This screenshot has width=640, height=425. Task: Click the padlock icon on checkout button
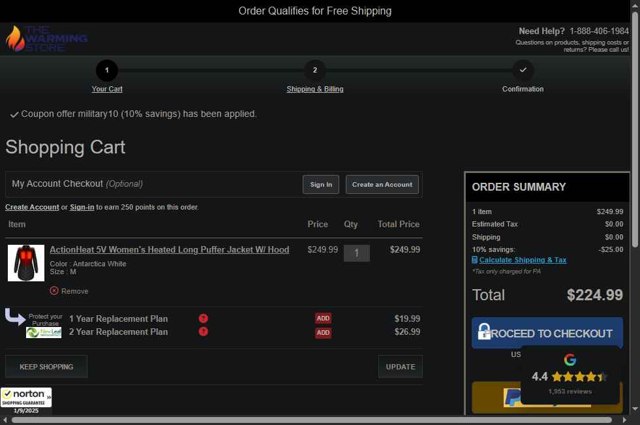(484, 331)
